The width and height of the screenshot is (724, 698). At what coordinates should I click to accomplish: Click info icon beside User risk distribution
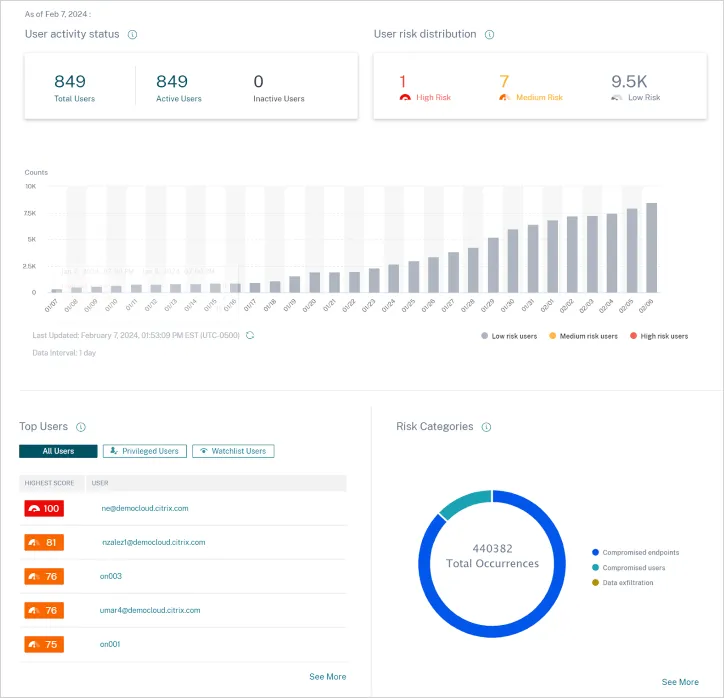489,34
